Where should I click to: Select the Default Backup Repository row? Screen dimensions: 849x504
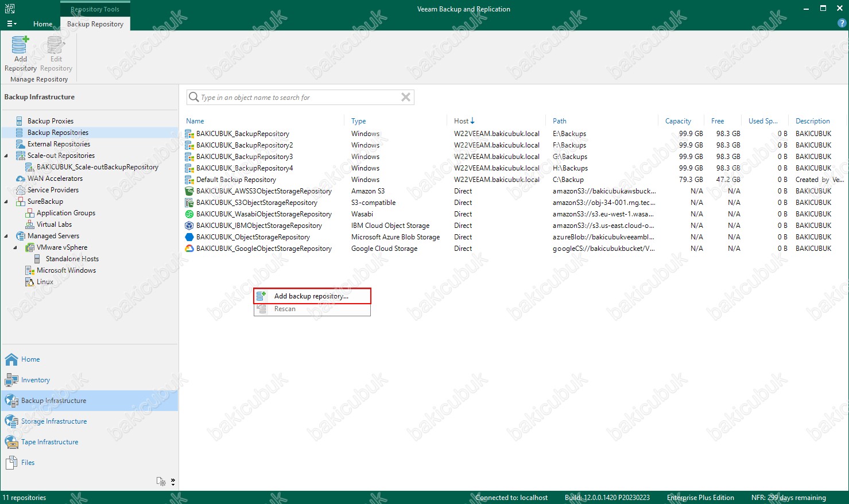coord(515,180)
